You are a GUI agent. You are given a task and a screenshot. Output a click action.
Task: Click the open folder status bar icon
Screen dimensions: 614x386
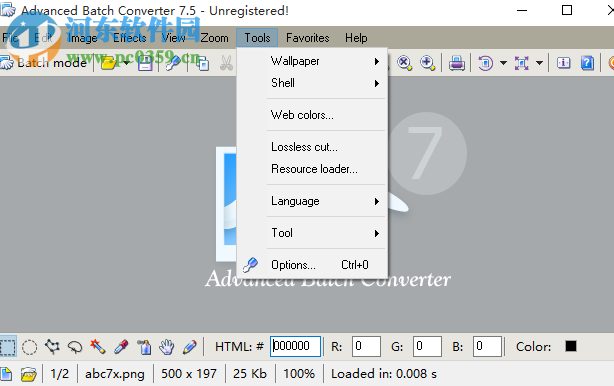coord(29,374)
